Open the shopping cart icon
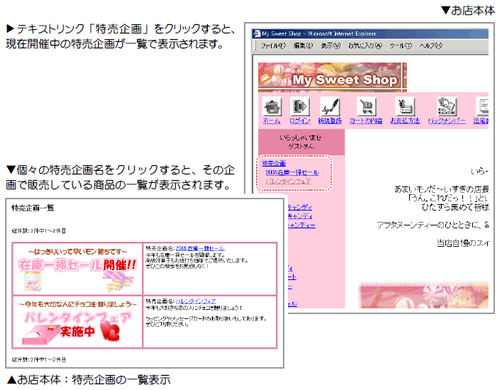This screenshot has width=500, height=390. pyautogui.click(x=366, y=107)
